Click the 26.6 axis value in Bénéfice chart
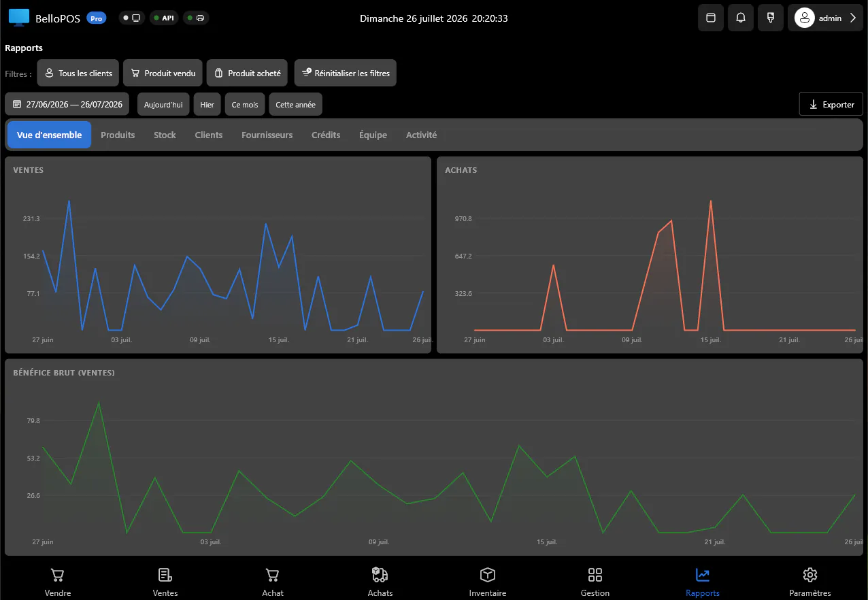The width and height of the screenshot is (868, 600). [x=33, y=495]
